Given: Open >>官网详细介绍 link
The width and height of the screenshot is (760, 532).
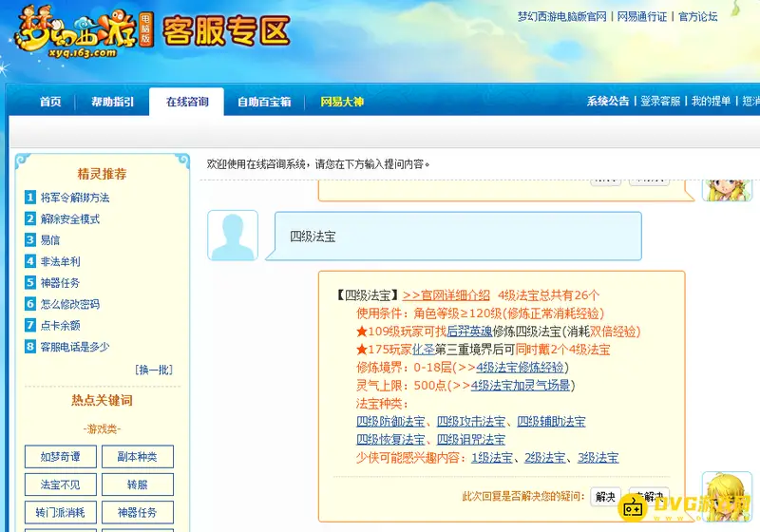Looking at the screenshot, I should tap(446, 295).
